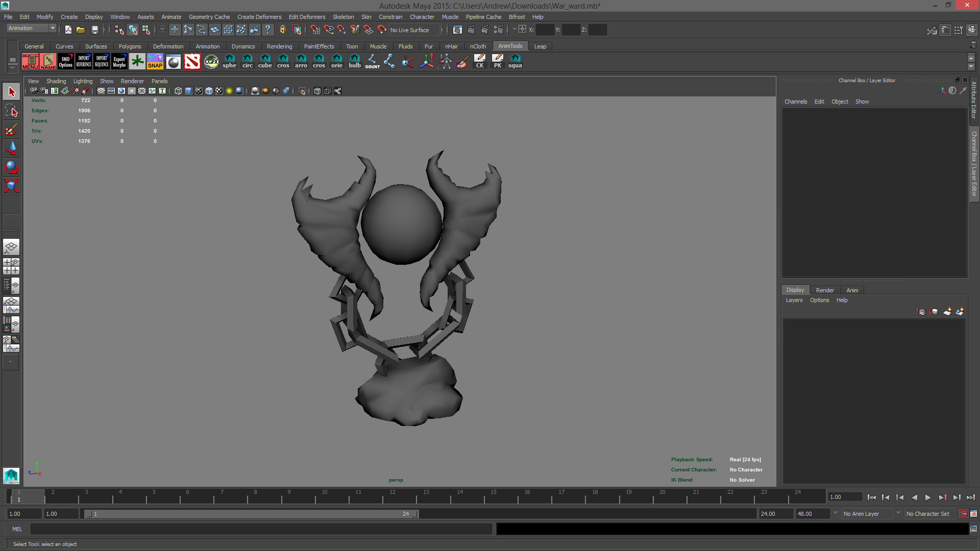Image resolution: width=980 pixels, height=551 pixels.
Task: Click the Export Morphs shelf button
Action: (119, 62)
